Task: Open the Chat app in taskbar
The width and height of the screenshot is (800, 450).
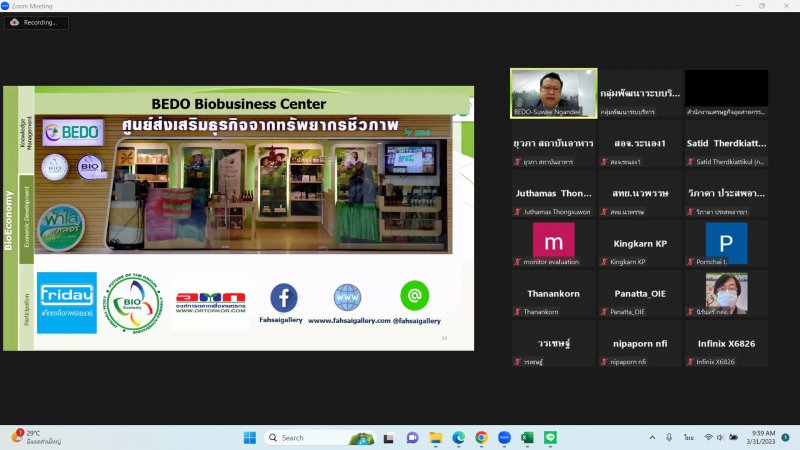Action: point(412,438)
